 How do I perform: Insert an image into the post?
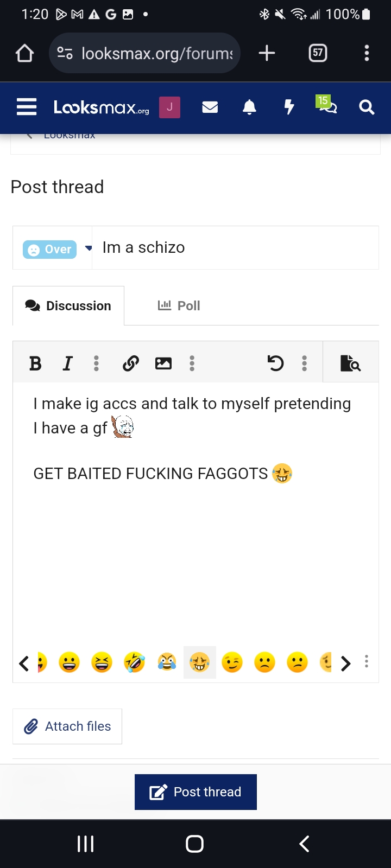[163, 363]
